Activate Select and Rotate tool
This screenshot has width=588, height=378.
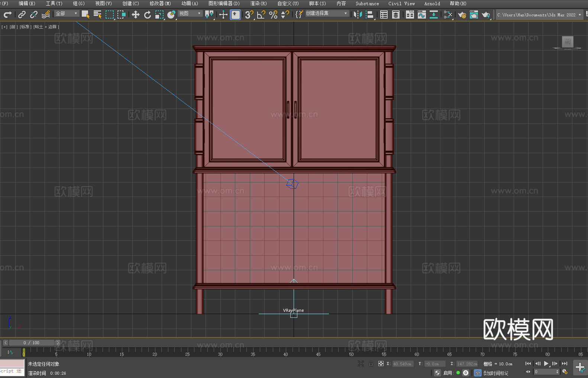click(x=148, y=14)
